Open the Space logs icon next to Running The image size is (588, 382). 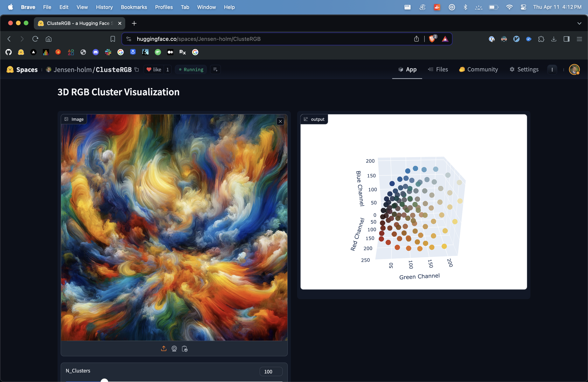click(215, 69)
